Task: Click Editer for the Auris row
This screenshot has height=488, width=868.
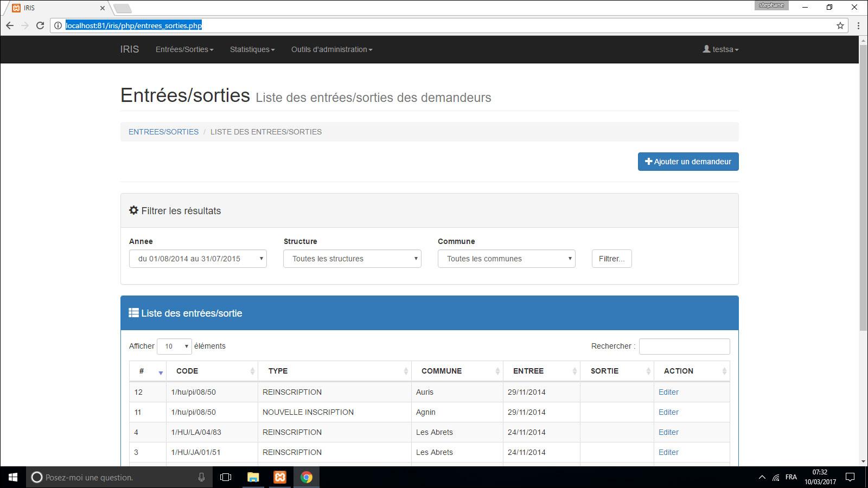Action: pos(668,392)
